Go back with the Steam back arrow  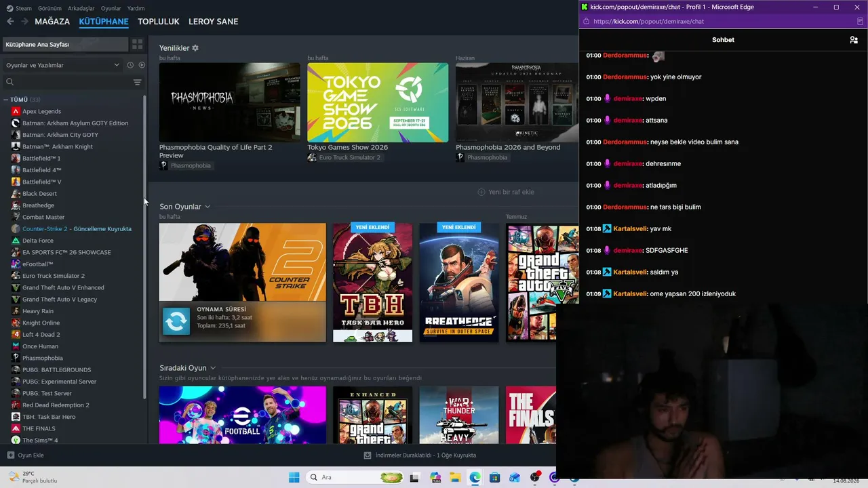point(10,22)
